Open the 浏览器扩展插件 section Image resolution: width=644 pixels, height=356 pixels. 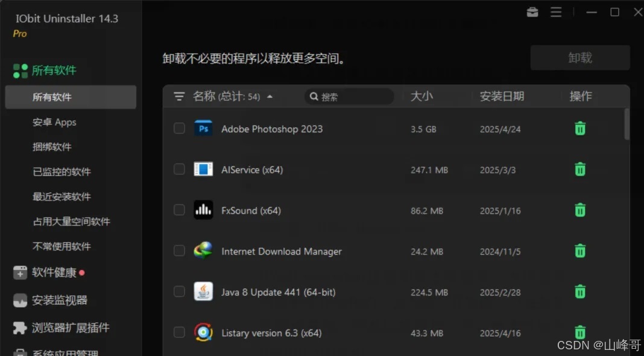[71, 328]
